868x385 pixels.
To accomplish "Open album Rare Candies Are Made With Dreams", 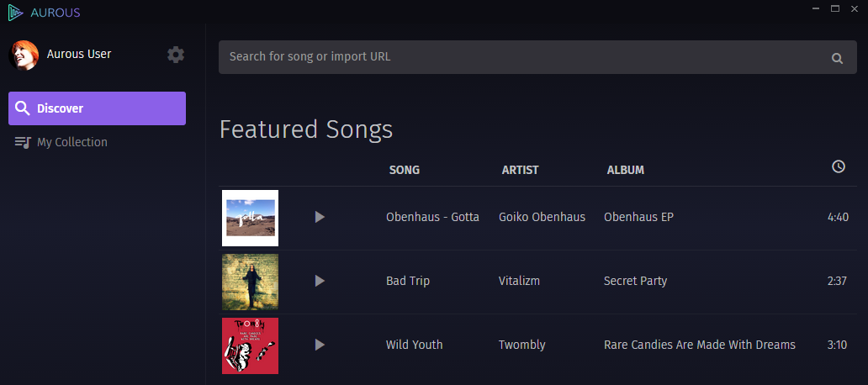I will [699, 345].
